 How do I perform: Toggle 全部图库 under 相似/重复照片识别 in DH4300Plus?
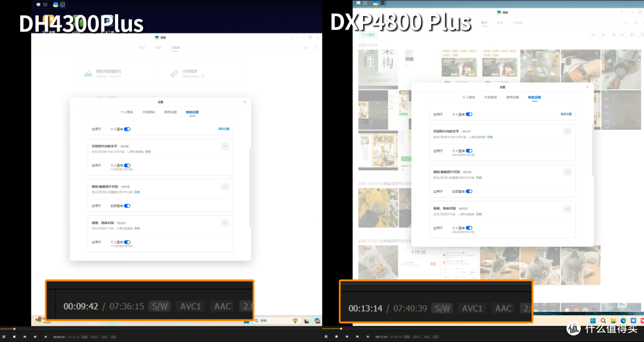click(128, 206)
